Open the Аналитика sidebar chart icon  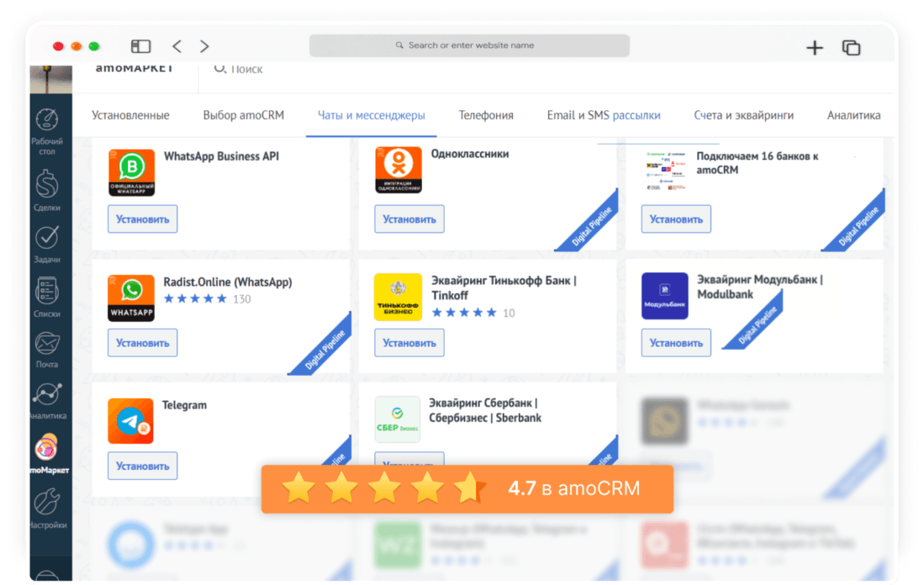pos(47,394)
